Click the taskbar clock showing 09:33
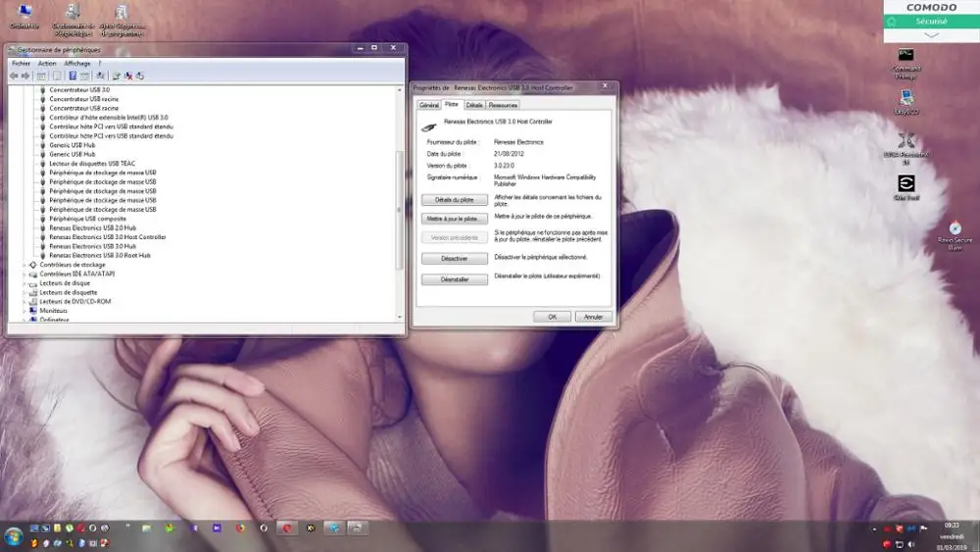The image size is (980, 552). point(952,526)
